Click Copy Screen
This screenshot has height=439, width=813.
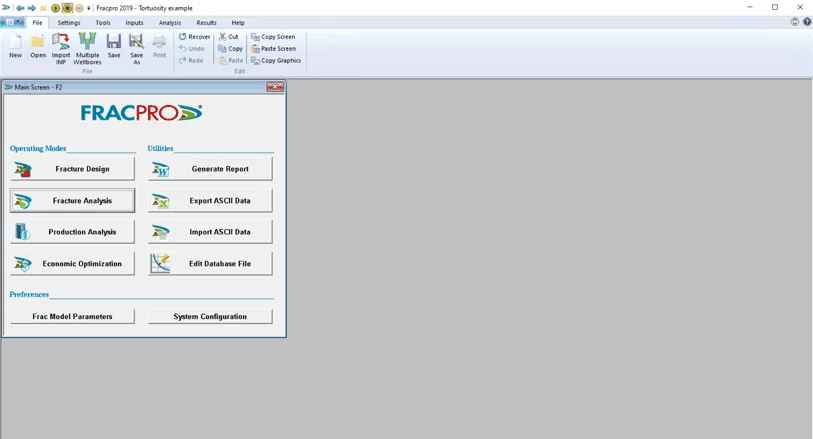(273, 37)
